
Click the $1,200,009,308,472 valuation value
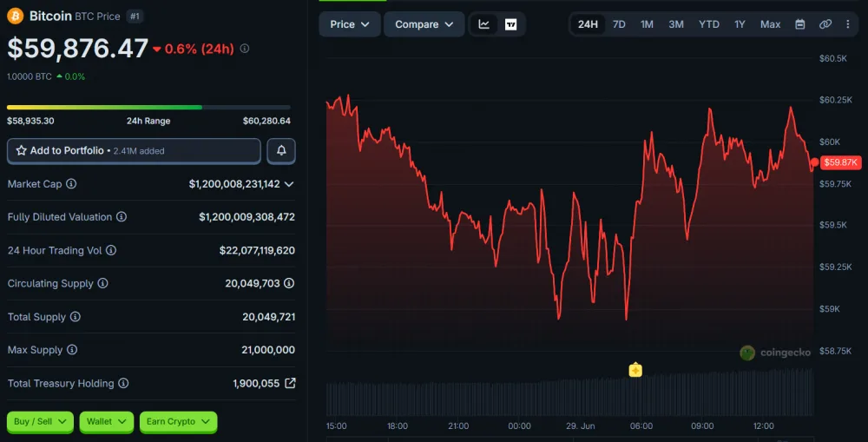[247, 217]
